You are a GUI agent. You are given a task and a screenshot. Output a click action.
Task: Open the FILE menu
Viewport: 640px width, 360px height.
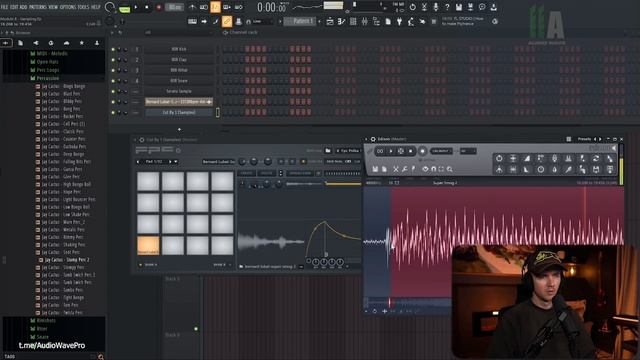coord(4,7)
